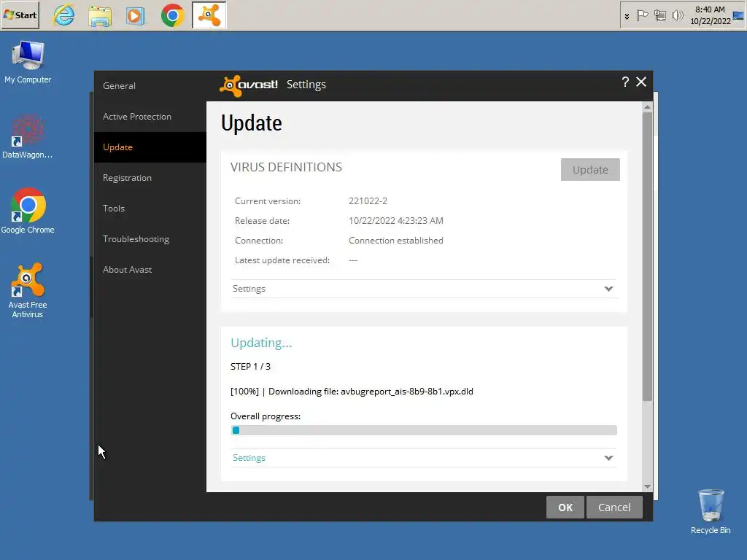This screenshot has width=747, height=560.
Task: Show hidden system tray icons arrow
Action: point(627,16)
